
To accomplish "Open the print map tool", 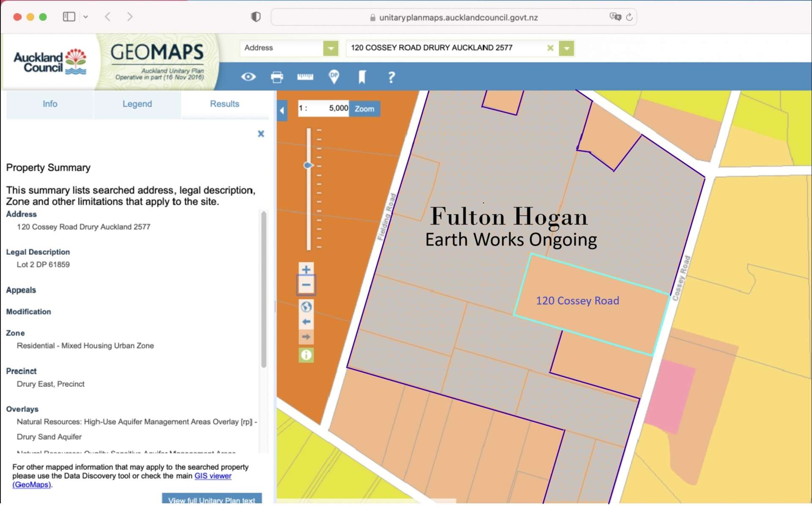I will 277,77.
